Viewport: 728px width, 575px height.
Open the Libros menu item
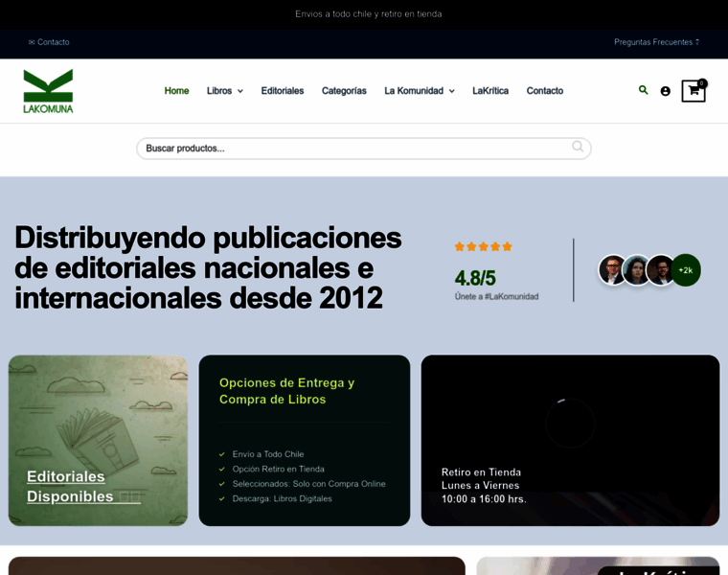[x=219, y=91]
